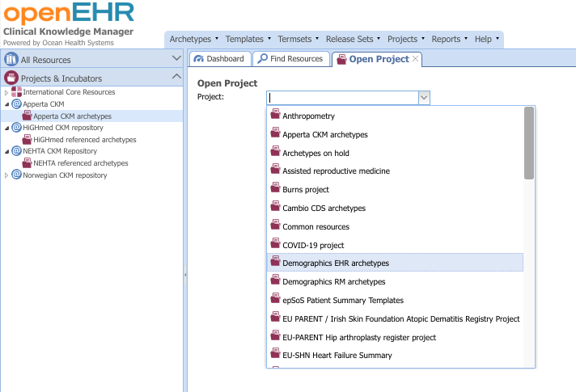Collapse the HiGHmed CKM repository node
576x392 pixels.
(6, 128)
